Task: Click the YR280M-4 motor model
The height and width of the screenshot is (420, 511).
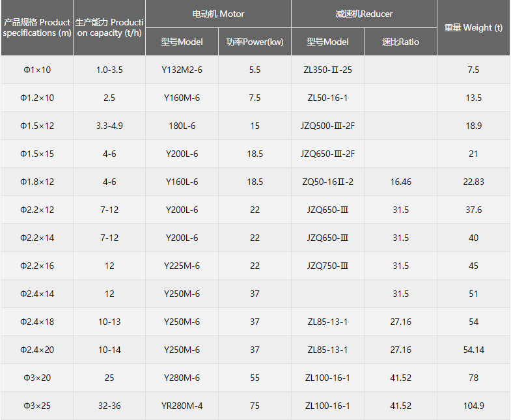Action: click(182, 406)
